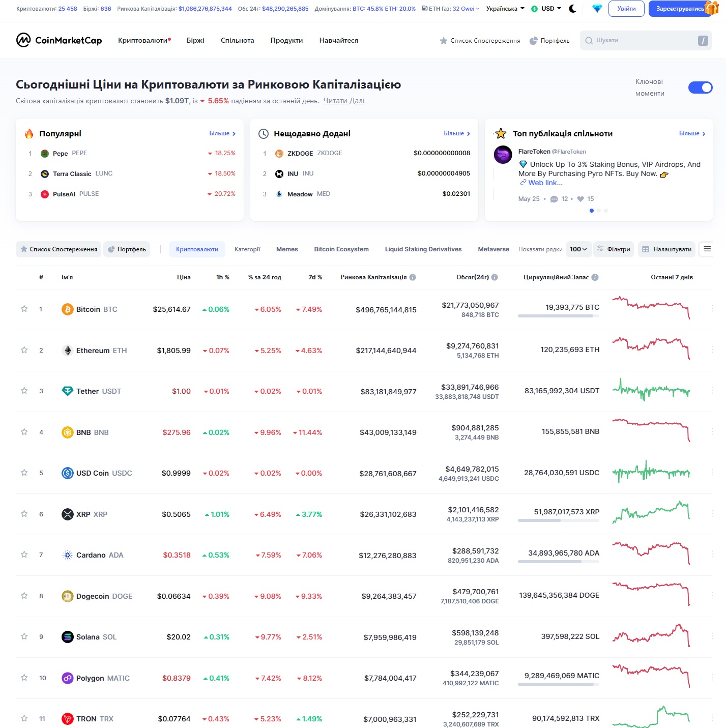Open the rows count 100 dropdown
The height and width of the screenshot is (728, 726).
578,249
